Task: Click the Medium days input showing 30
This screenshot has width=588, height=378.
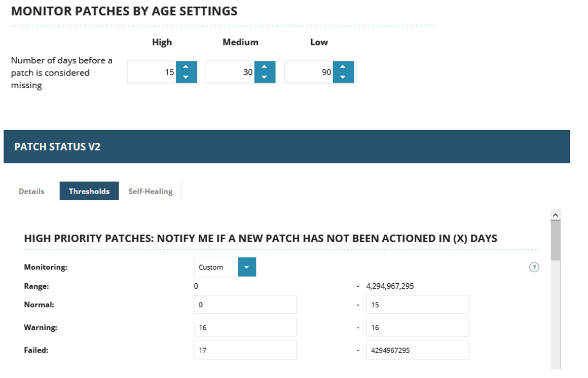Action: tap(230, 72)
